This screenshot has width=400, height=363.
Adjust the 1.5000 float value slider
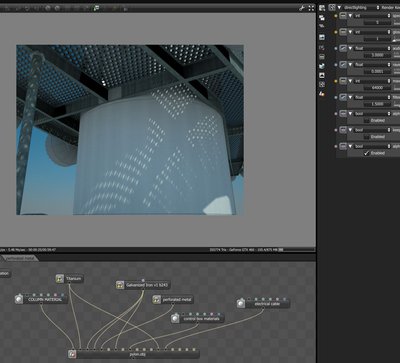[x=377, y=104]
